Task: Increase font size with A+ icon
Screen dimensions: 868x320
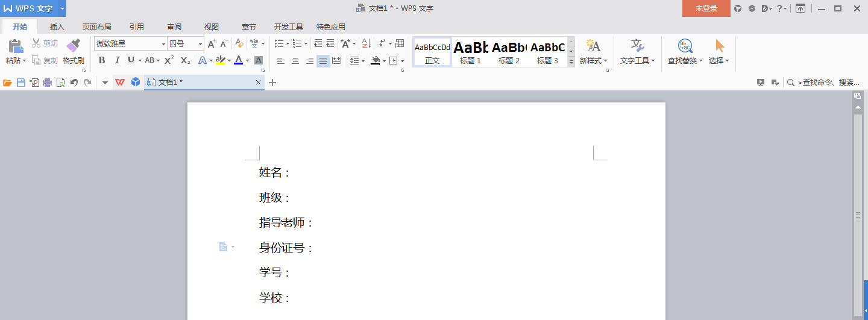Action: click(x=212, y=43)
